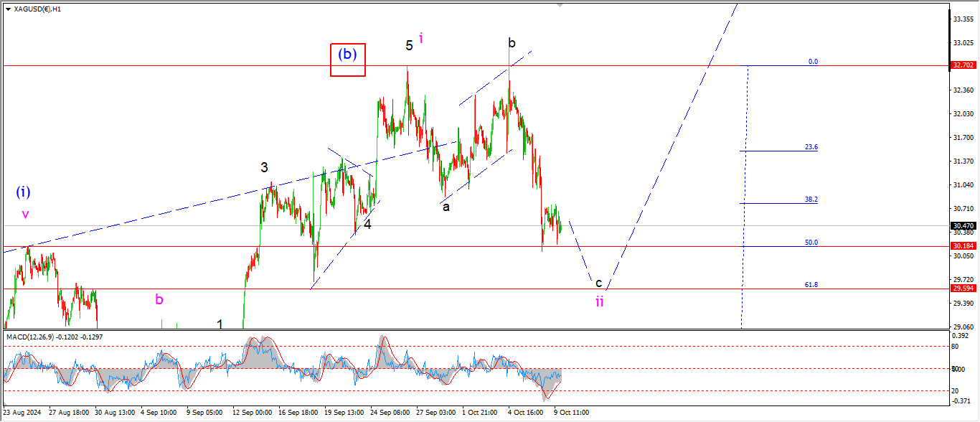Image resolution: width=980 pixels, height=422 pixels.
Task: Select the wave 3 label
Action: [x=264, y=168]
